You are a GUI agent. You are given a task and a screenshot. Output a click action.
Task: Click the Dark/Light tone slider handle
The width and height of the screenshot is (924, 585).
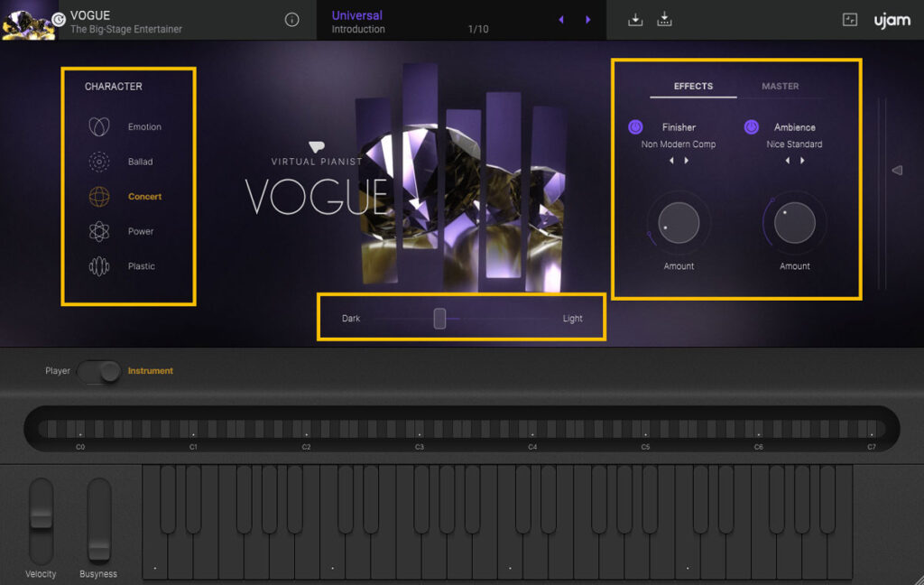439,318
